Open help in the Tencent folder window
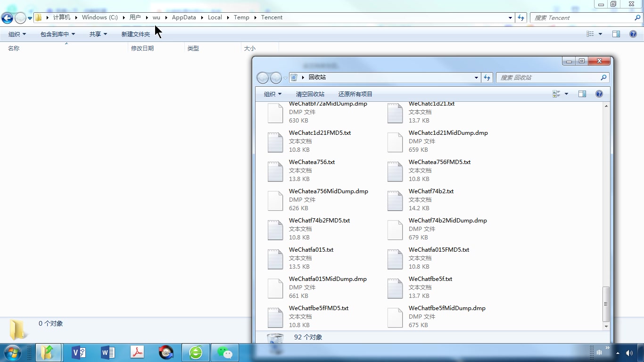 point(633,34)
